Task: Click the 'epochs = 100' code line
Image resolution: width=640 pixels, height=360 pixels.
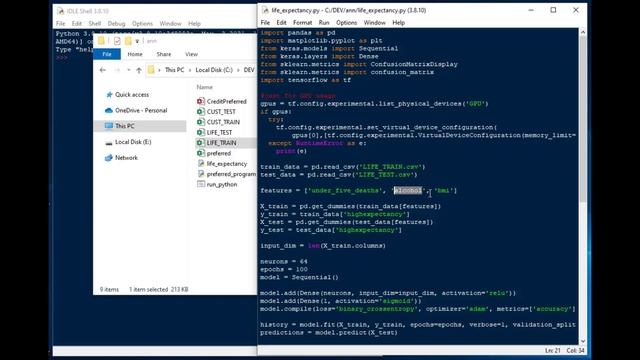Action: point(284,269)
